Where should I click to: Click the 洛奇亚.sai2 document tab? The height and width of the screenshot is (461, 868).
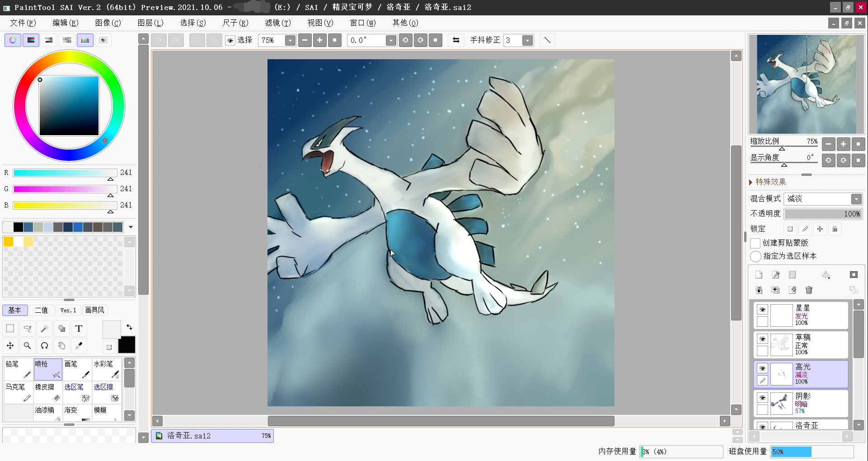coord(212,436)
